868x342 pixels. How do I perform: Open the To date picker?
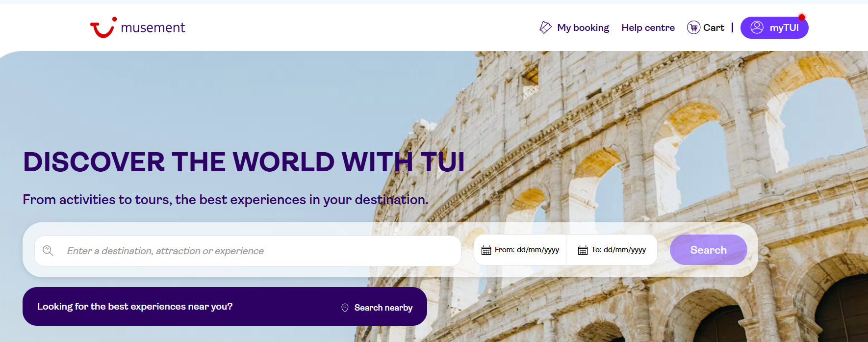pos(612,250)
